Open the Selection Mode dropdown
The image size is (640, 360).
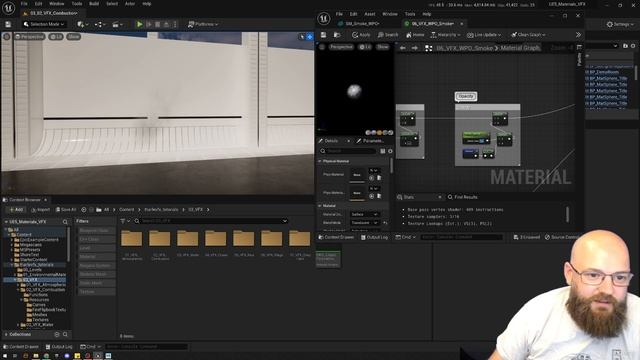tap(43, 24)
